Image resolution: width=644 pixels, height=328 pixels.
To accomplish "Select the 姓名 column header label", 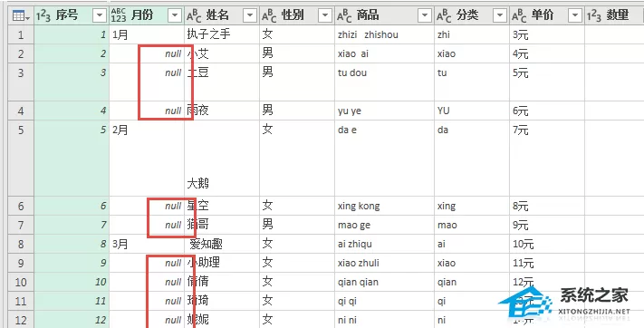I will tap(217, 15).
